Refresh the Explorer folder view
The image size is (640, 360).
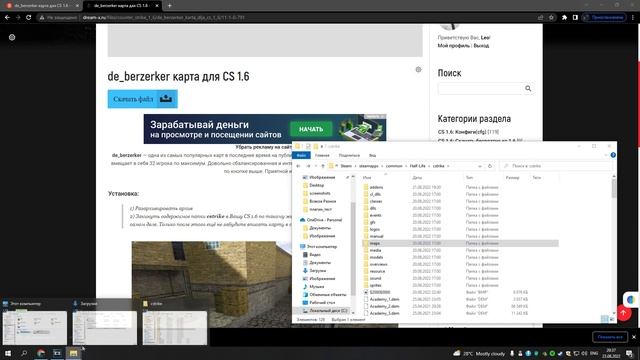coord(490,166)
